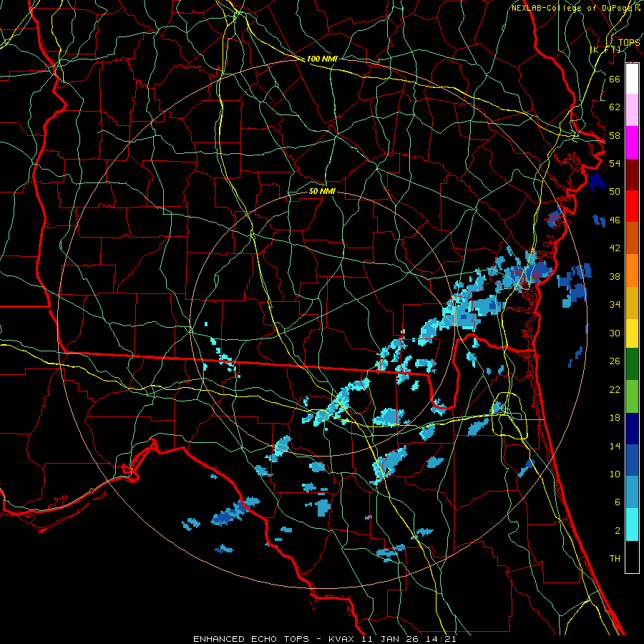Click the orange 38-42 kft swatch

(632, 270)
